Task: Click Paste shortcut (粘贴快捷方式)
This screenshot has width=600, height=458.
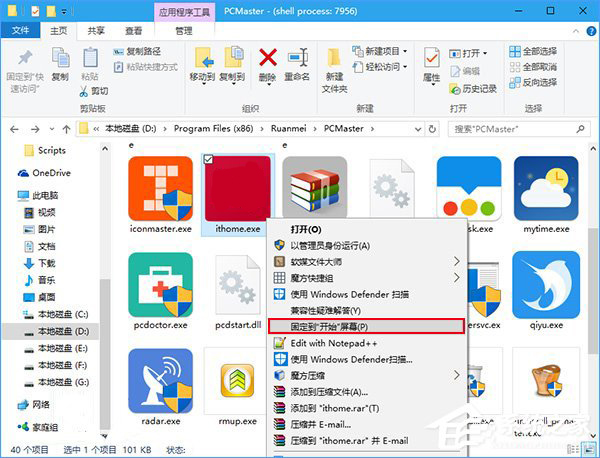Action: pyautogui.click(x=145, y=67)
